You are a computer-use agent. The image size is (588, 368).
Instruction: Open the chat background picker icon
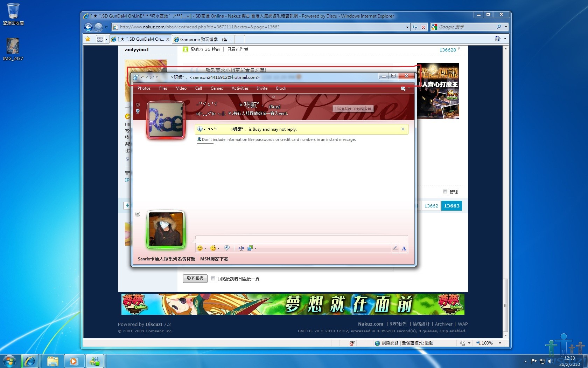click(250, 248)
